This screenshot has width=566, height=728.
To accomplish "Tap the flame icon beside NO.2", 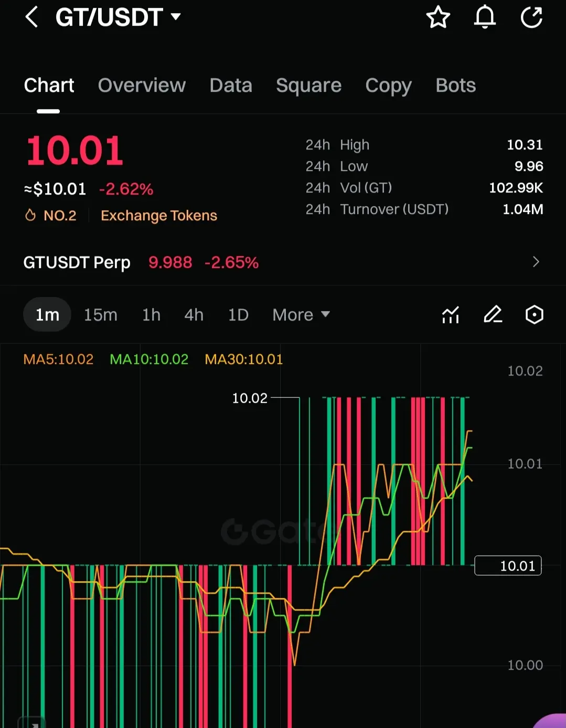I will (30, 215).
